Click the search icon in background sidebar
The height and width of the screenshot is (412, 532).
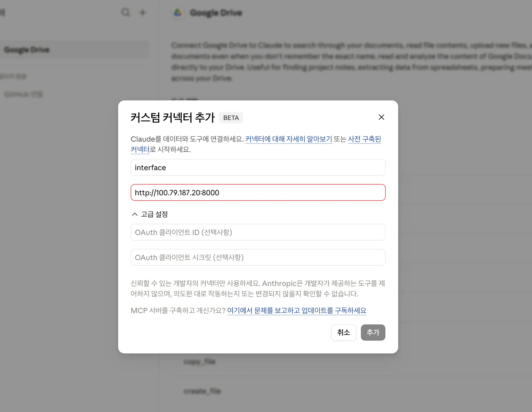pos(125,12)
